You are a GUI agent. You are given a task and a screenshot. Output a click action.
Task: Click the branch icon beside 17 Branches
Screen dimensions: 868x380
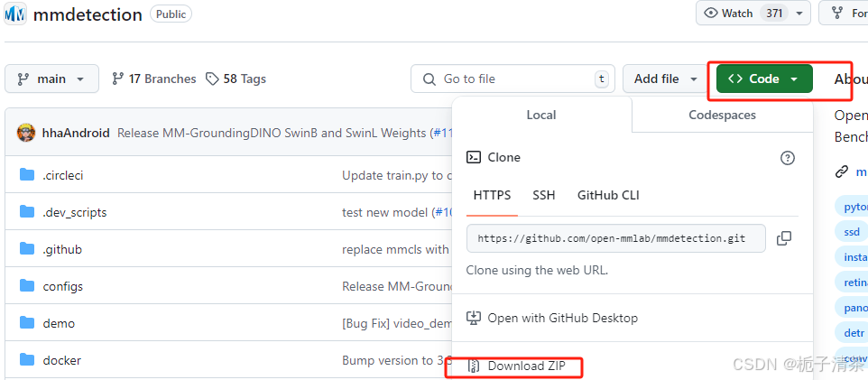pyautogui.click(x=117, y=79)
